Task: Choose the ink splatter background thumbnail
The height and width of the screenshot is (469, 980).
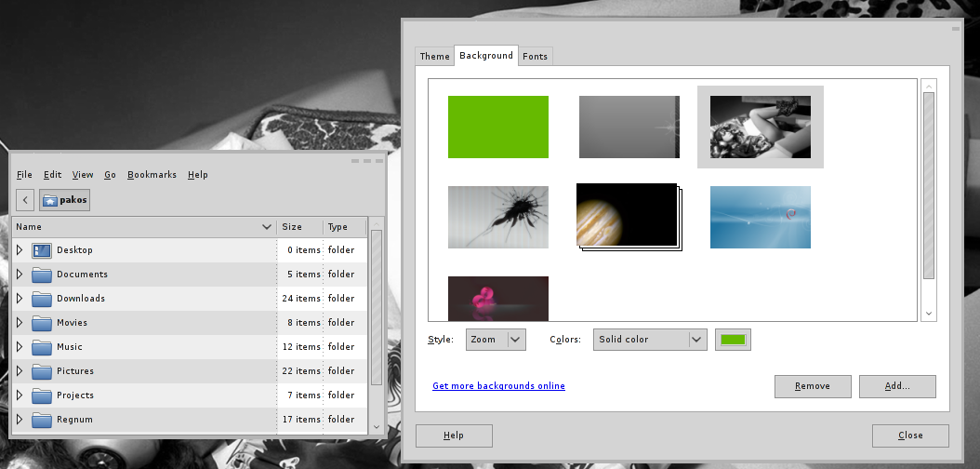Action: click(x=498, y=217)
